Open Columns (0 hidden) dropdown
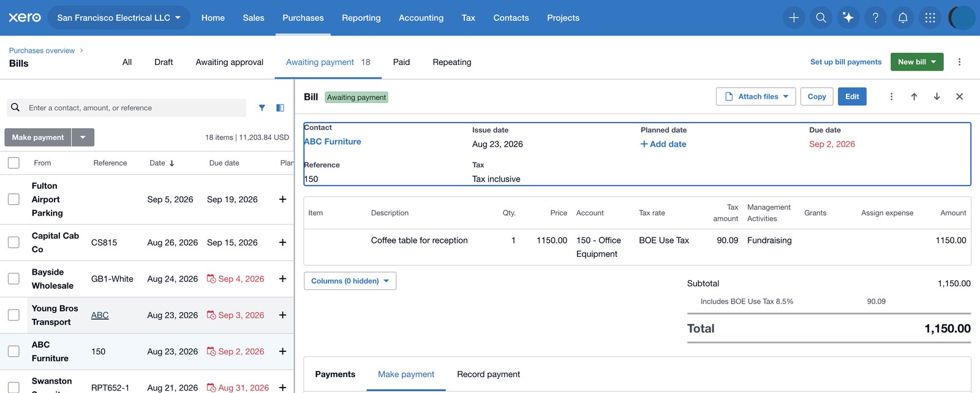The image size is (980, 393). (350, 281)
